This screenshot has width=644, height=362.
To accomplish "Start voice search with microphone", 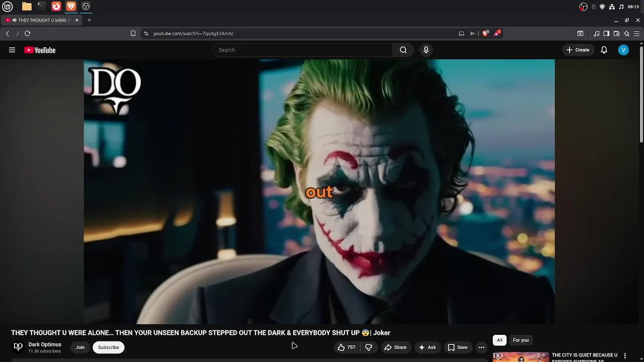I will tap(426, 50).
